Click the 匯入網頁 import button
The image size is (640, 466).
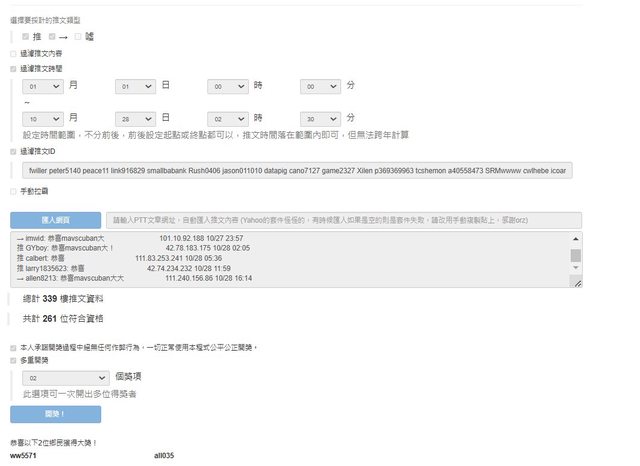pyautogui.click(x=54, y=220)
